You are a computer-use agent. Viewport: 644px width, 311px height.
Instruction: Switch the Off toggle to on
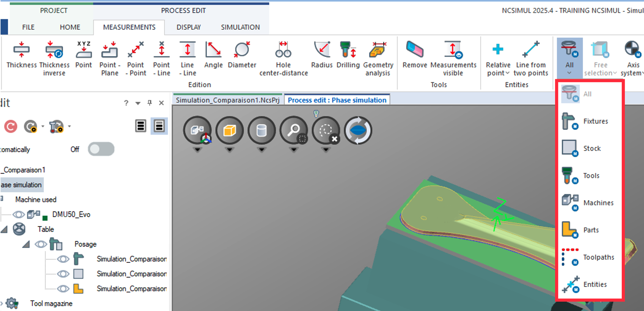(101, 149)
